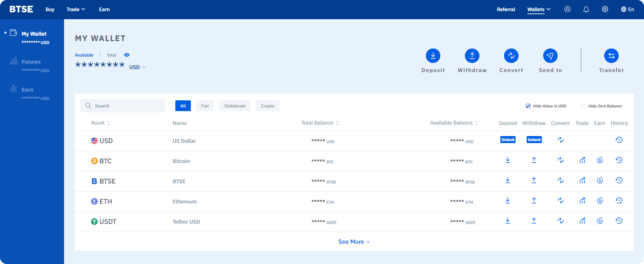Convert icon in the BTSE row
This screenshot has width=644, height=264.
pyautogui.click(x=560, y=180)
